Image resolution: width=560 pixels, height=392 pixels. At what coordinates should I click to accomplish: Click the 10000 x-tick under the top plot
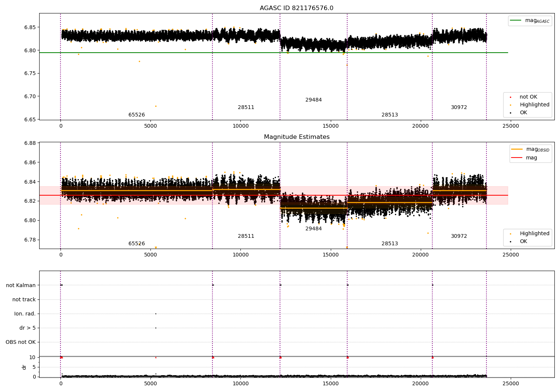point(240,126)
